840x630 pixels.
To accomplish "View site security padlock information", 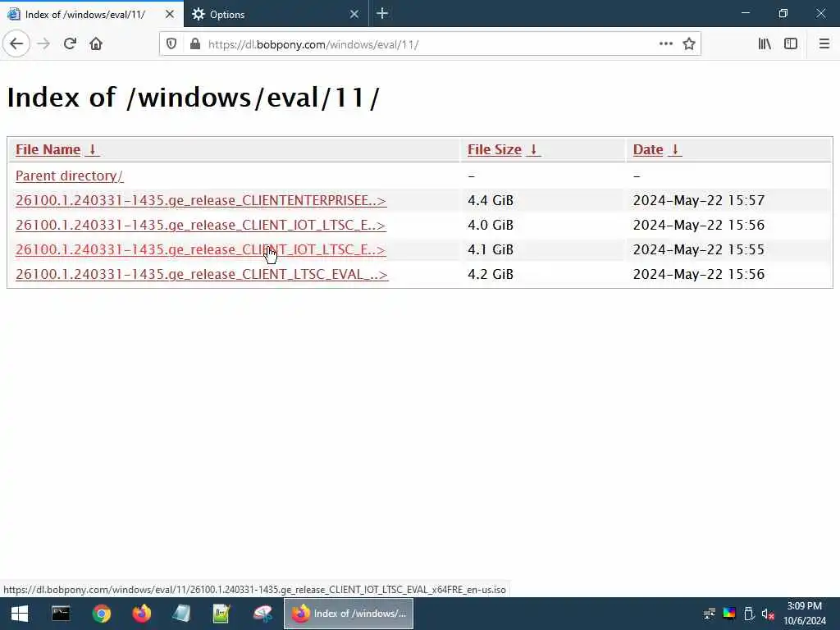I will (x=195, y=44).
